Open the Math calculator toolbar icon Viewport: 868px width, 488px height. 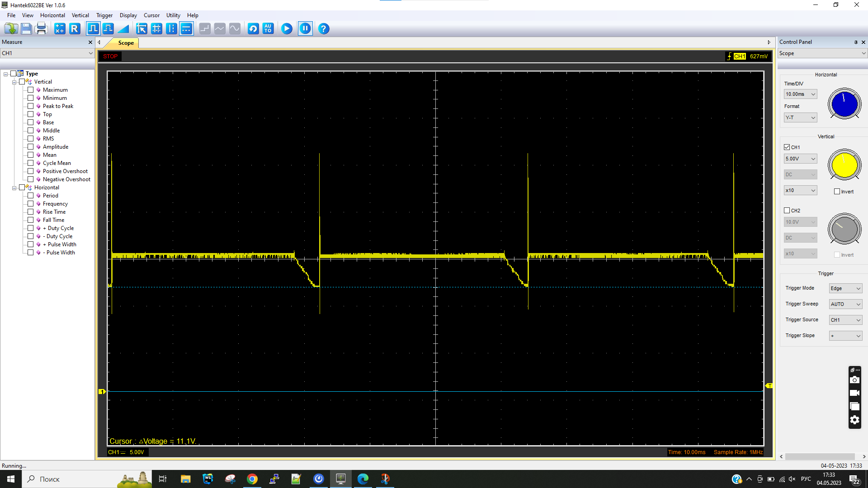coord(60,29)
